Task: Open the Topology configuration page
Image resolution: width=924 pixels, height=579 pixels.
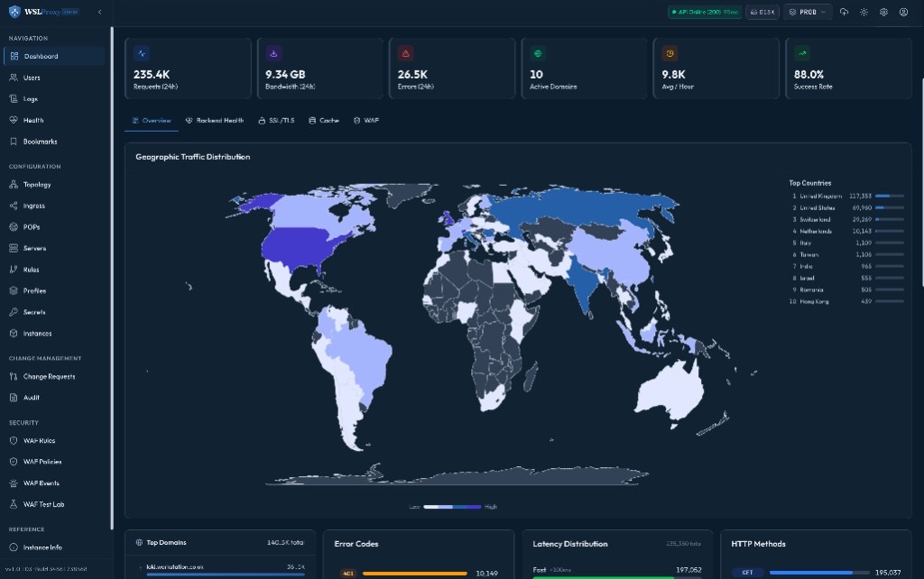Action: click(54, 184)
